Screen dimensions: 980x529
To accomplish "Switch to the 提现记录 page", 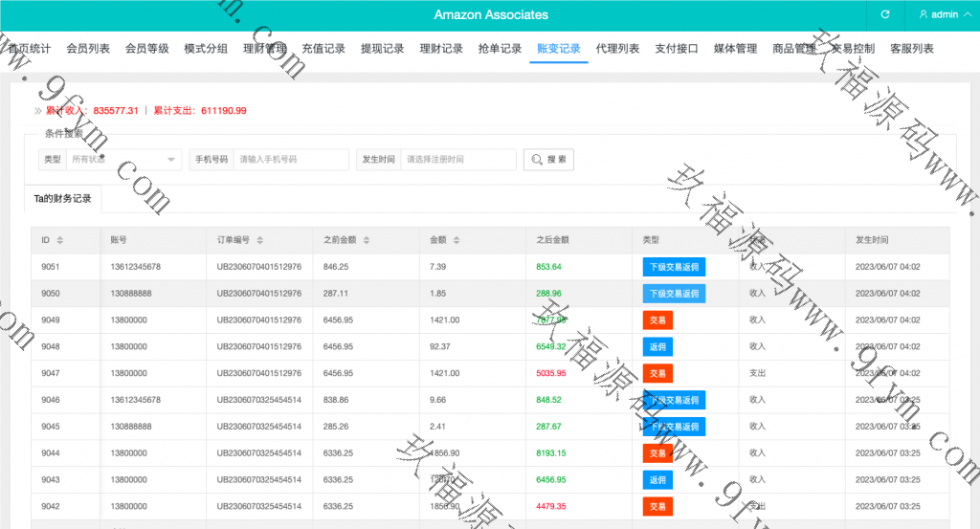I will tap(382, 49).
